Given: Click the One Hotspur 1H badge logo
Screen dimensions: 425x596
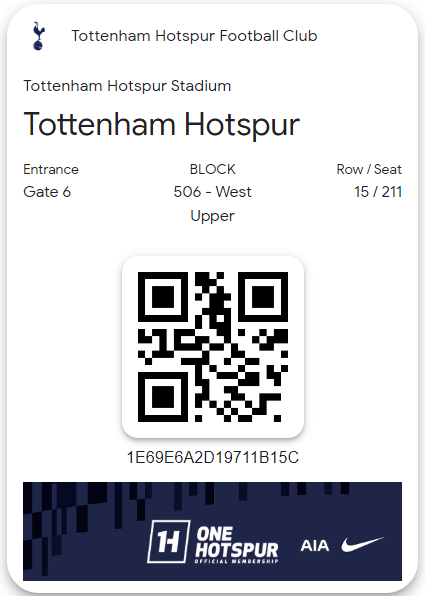Looking at the screenshot, I should point(168,541).
